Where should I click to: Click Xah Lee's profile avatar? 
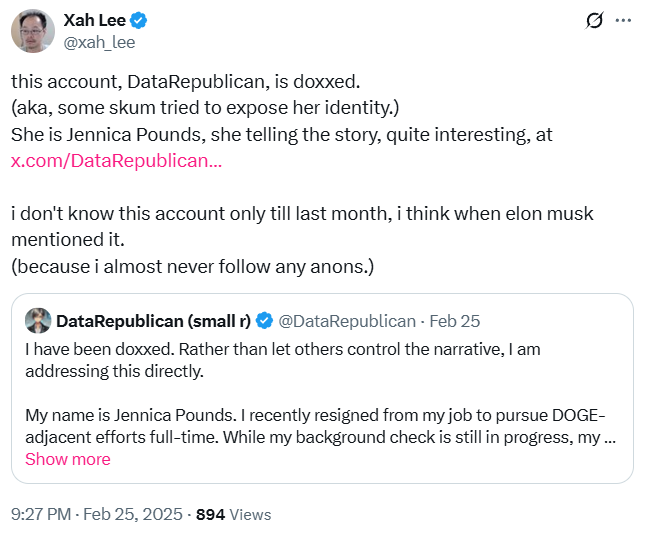coord(32,31)
